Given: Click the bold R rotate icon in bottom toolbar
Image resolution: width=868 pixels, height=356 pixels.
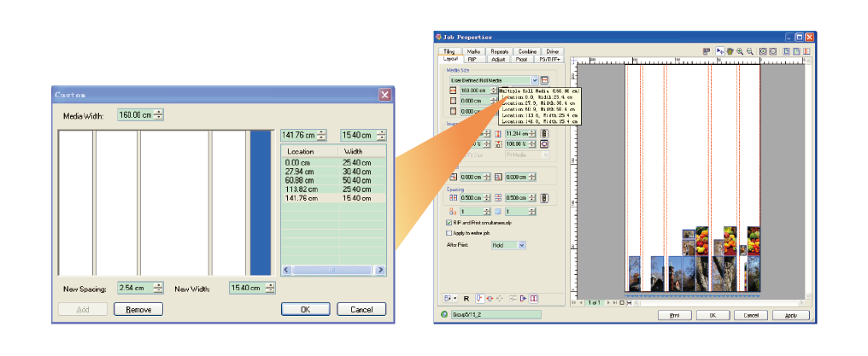Looking at the screenshot, I should point(466,299).
